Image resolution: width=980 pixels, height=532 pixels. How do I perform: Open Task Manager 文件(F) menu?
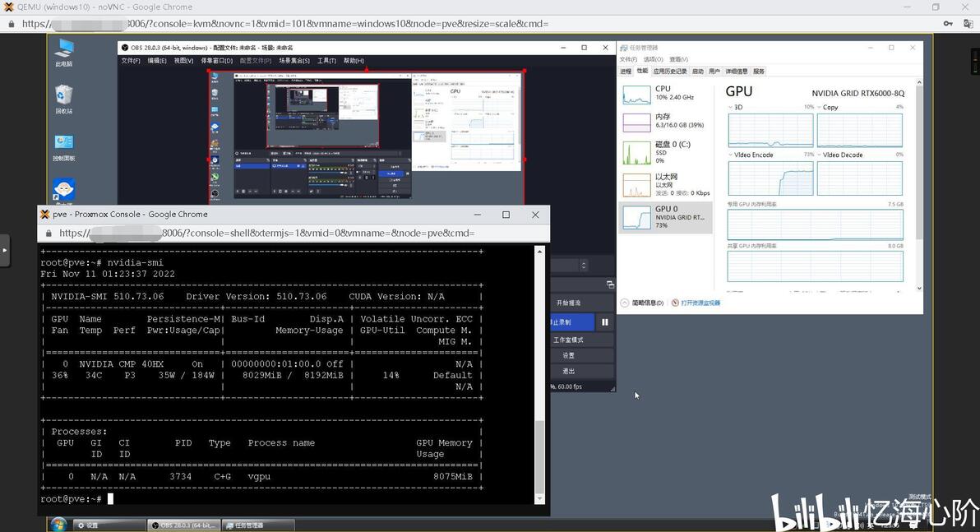[x=627, y=59]
